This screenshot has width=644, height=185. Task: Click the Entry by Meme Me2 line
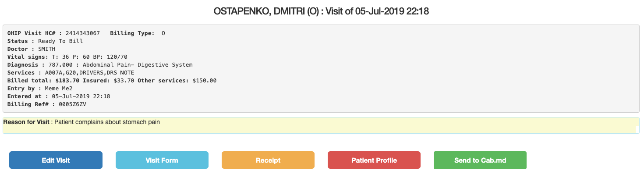[40, 89]
